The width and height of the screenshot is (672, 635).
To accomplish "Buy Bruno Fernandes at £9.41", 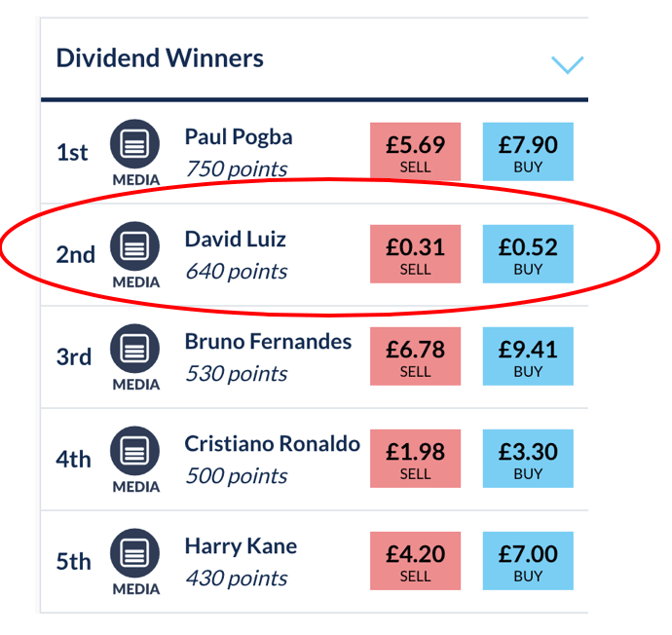I will click(528, 356).
